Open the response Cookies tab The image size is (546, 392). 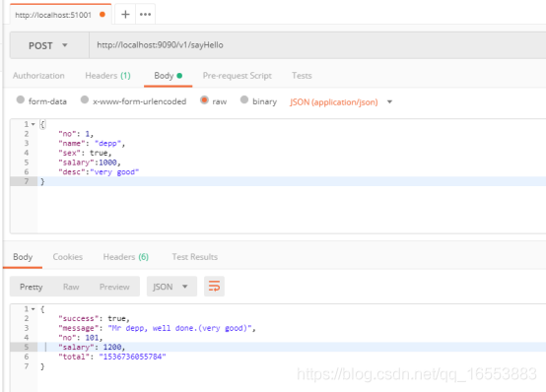68,257
